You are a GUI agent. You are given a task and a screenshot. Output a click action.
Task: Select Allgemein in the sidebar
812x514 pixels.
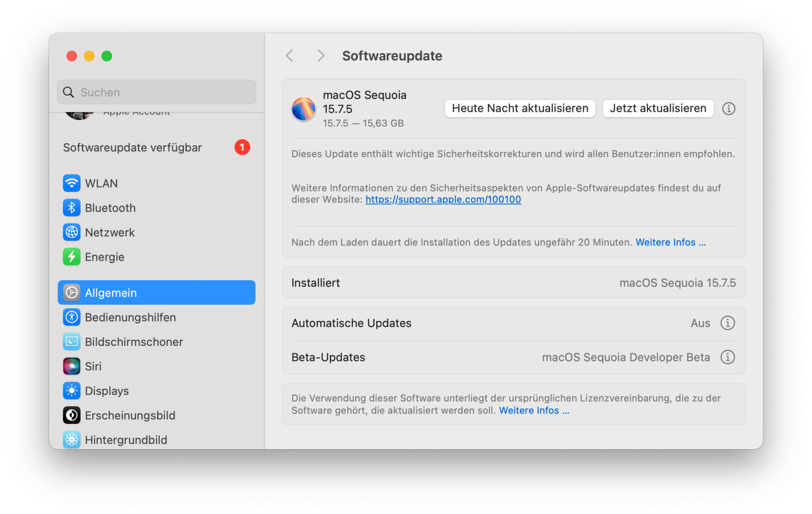[x=157, y=293]
